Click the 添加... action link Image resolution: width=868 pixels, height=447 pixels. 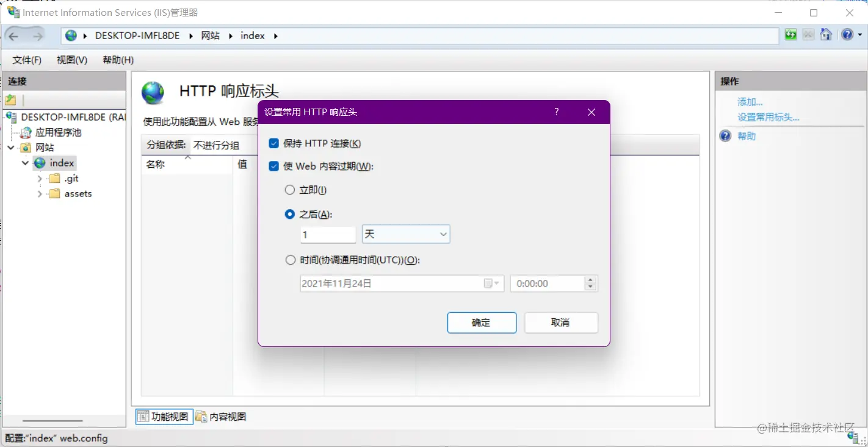coord(750,102)
